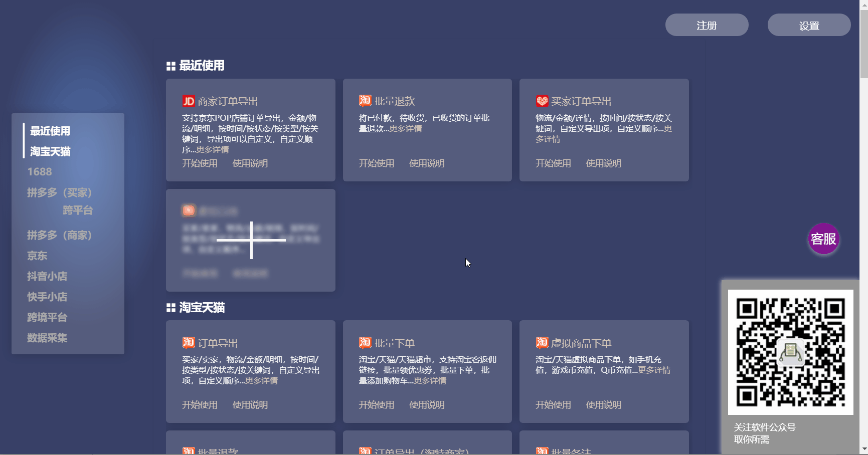The height and width of the screenshot is (455, 868).
Task: Select 快手小店 in the sidebar
Action: click(47, 297)
